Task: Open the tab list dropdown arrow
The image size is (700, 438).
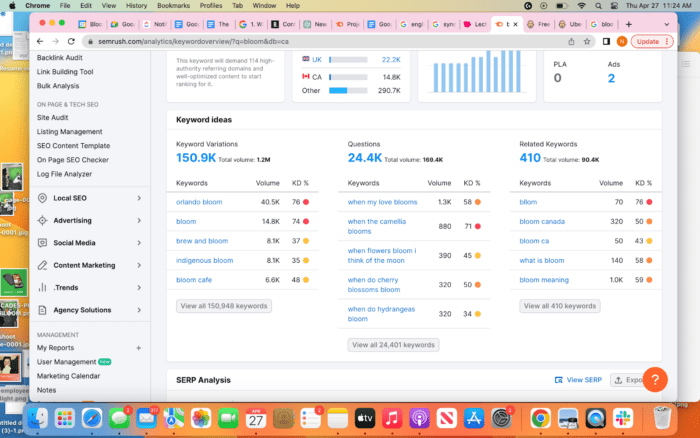Action: [x=667, y=25]
